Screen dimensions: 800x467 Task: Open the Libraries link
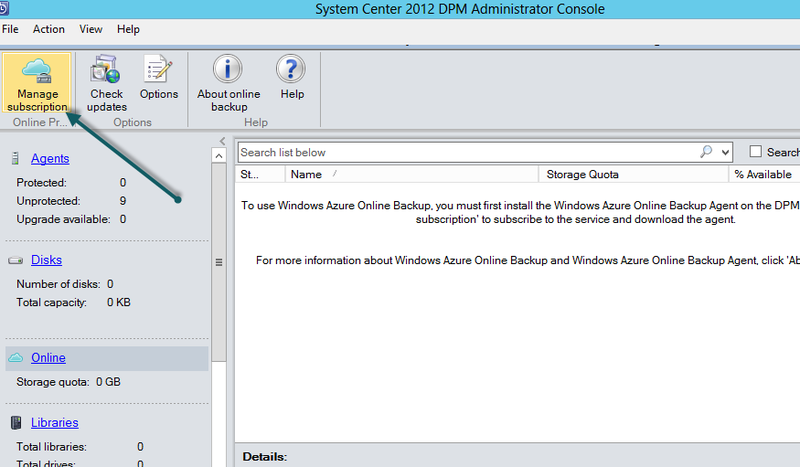click(x=55, y=423)
